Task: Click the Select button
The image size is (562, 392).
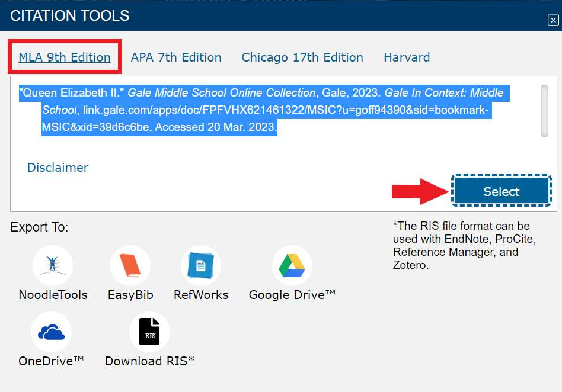Action: [x=502, y=191]
